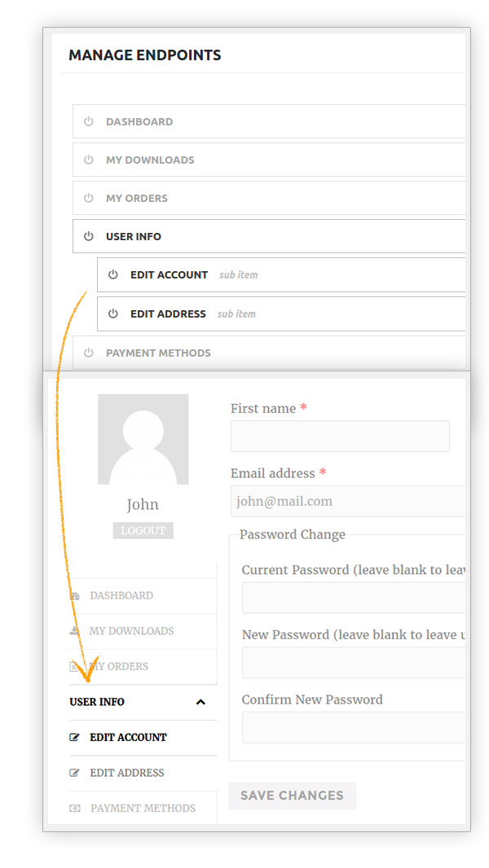489x868 pixels.
Task: Click the First name input field
Action: tap(340, 436)
